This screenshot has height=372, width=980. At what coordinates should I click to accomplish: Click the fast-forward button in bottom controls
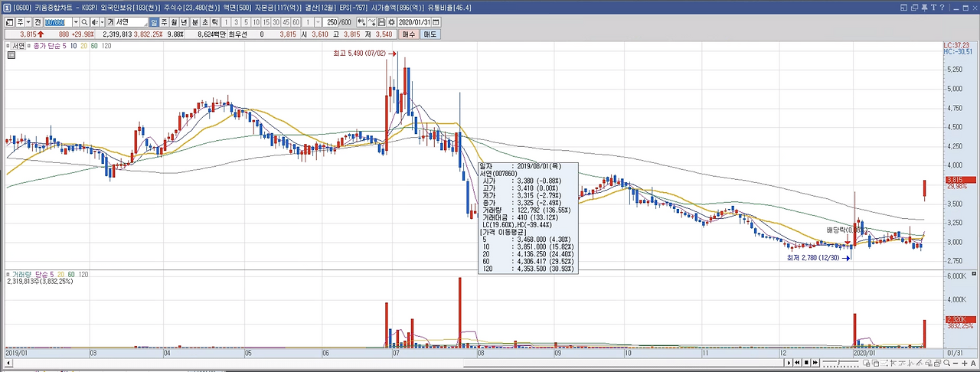click(815, 363)
